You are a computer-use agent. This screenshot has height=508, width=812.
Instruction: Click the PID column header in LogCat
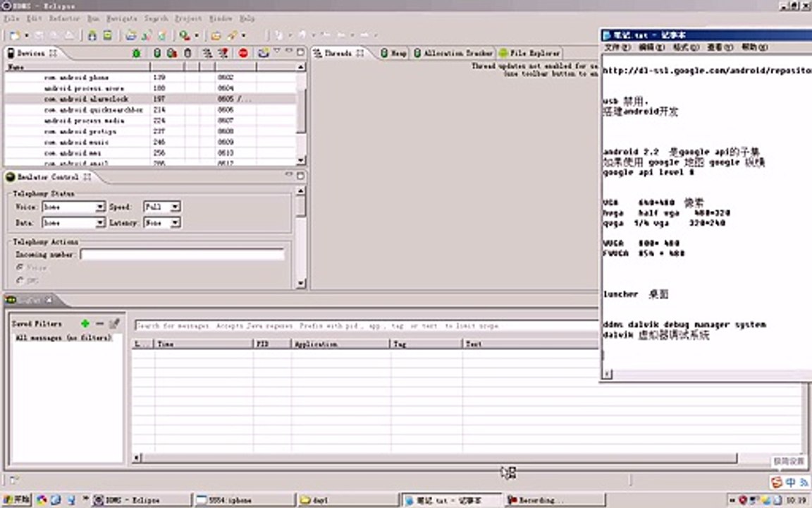pos(272,344)
